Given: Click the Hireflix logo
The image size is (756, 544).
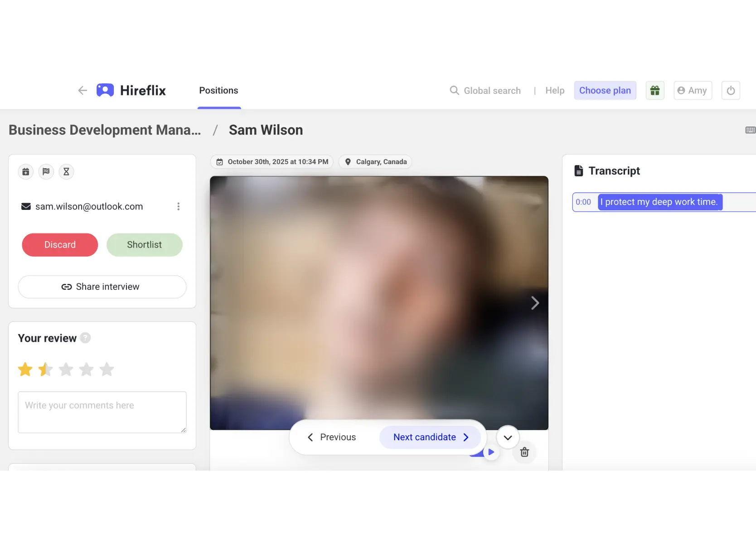Looking at the screenshot, I should [131, 90].
